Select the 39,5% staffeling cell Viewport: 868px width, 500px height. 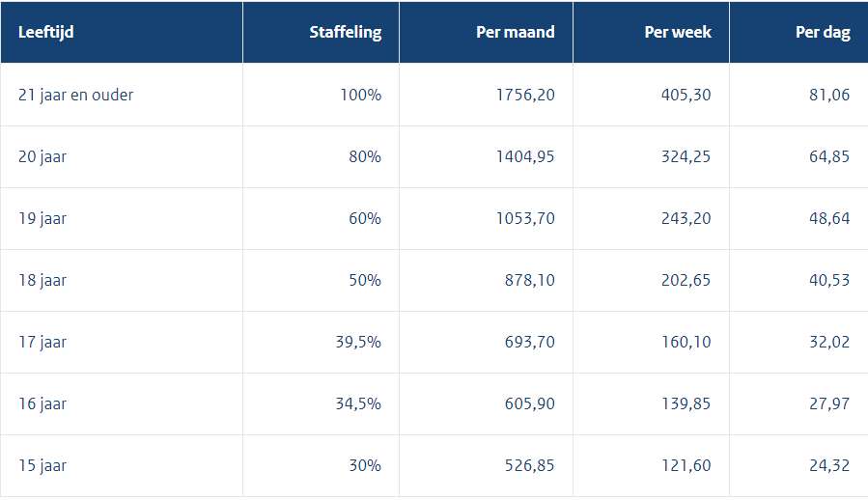coord(358,342)
